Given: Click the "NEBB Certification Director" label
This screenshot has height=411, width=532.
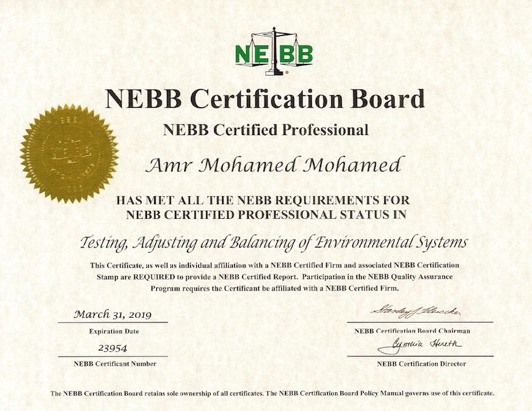Looking at the screenshot, I should coord(422,364).
